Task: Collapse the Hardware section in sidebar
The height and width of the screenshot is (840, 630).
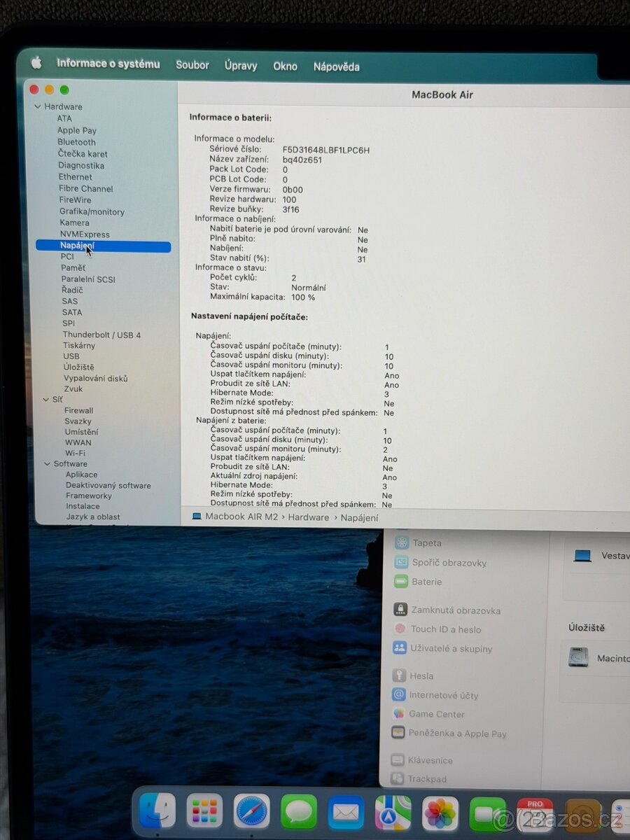Action: click(37, 106)
